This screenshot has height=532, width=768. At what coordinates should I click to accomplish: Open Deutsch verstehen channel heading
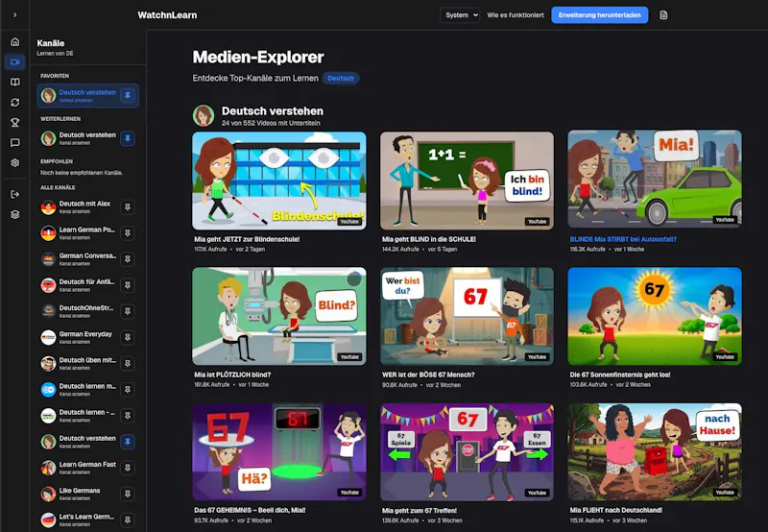pos(273,111)
